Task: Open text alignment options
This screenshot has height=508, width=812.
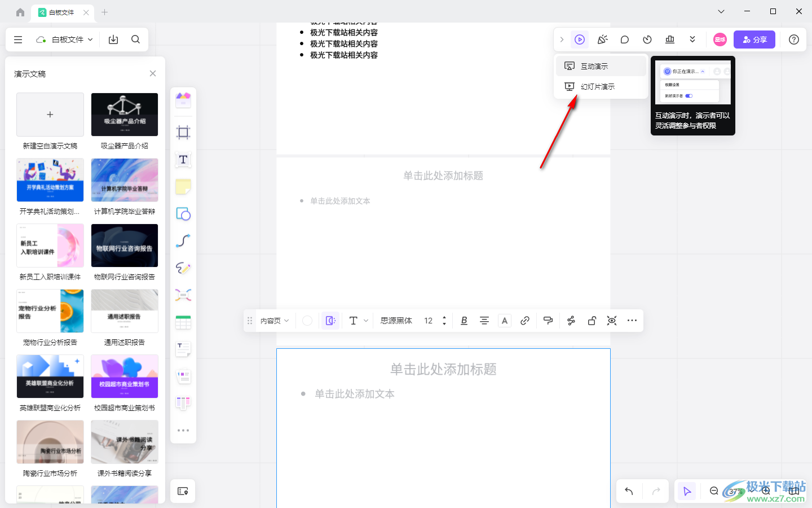Action: click(484, 321)
